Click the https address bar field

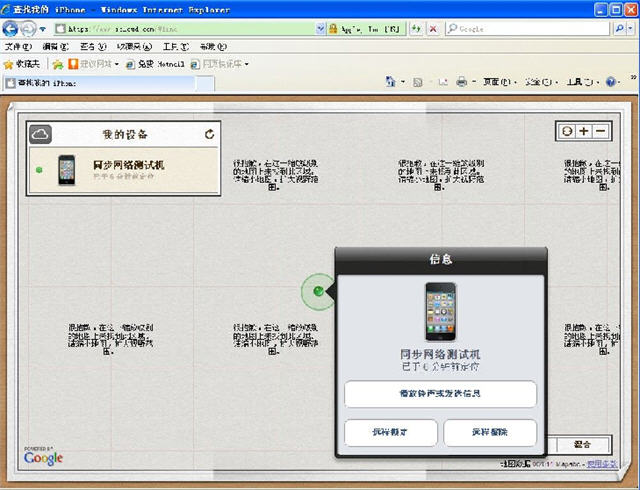pyautogui.click(x=185, y=29)
